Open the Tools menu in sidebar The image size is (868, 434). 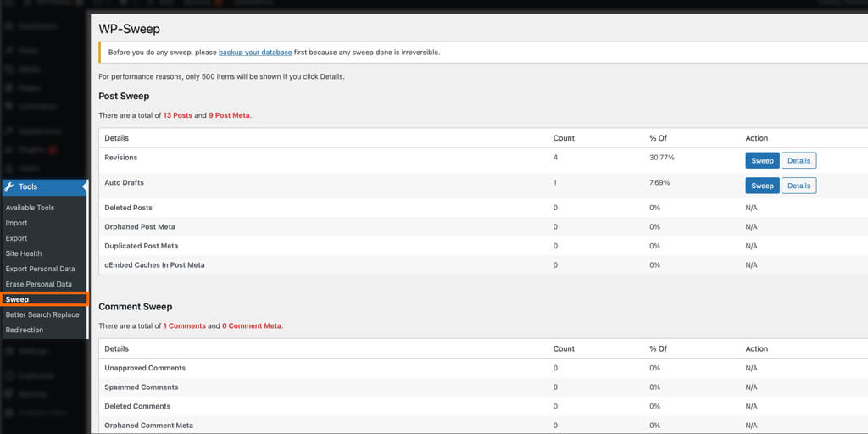44,187
